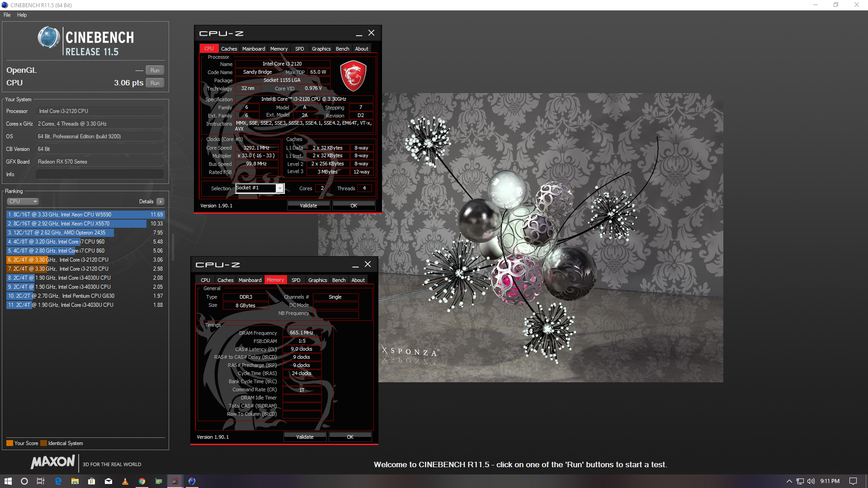This screenshot has height=488, width=868.
Task: Open Graphics tab in bottom CPU-Z window
Action: click(318, 280)
